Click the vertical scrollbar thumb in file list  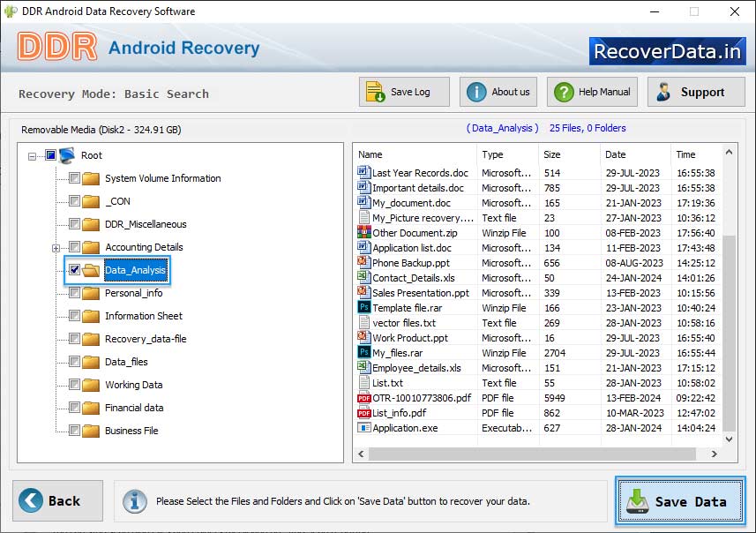pyautogui.click(x=729, y=333)
